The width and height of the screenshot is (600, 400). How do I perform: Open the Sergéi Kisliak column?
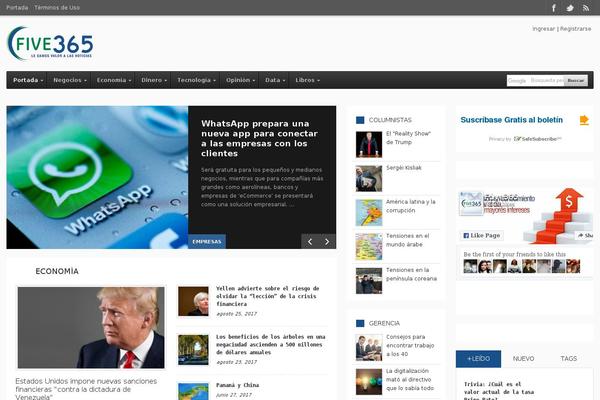(404, 168)
